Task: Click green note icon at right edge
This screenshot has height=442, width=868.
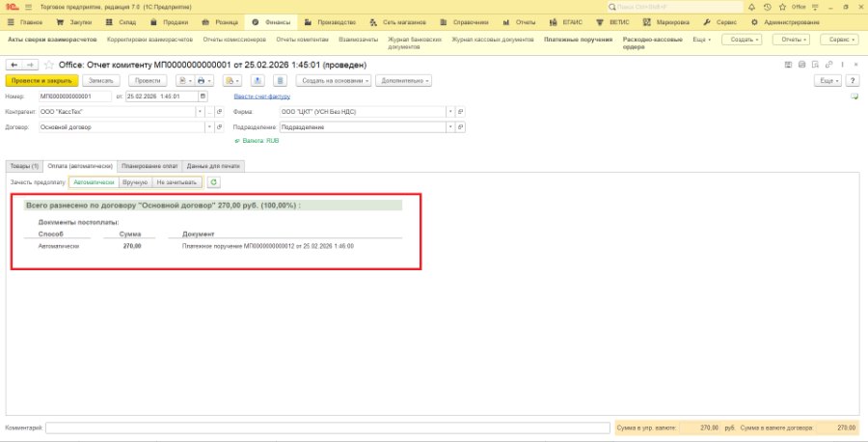Action: [x=854, y=97]
